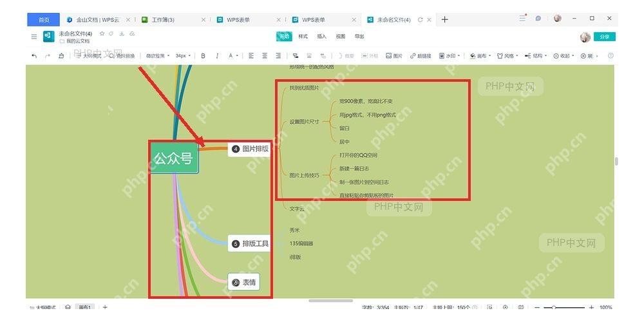The width and height of the screenshot is (644, 322).
Task: Open outline mode (大纲模式) in toolbar
Action: (x=88, y=56)
